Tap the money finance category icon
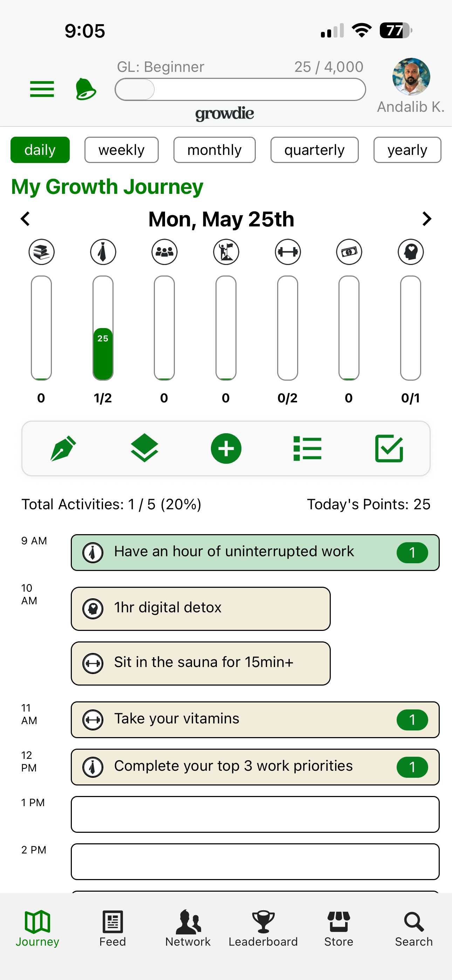This screenshot has width=452, height=980. point(349,252)
